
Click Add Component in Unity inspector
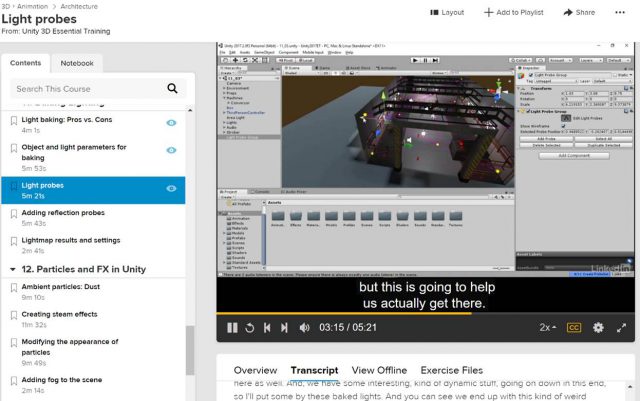[x=574, y=156]
